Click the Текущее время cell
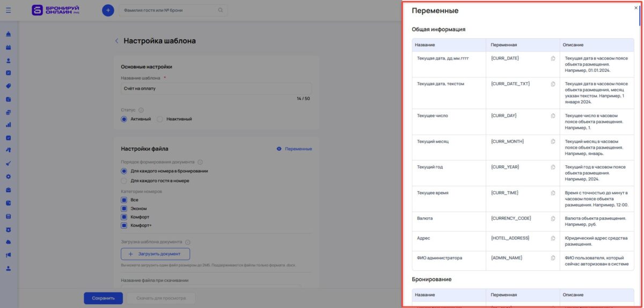This screenshot has height=308, width=644. click(x=449, y=199)
